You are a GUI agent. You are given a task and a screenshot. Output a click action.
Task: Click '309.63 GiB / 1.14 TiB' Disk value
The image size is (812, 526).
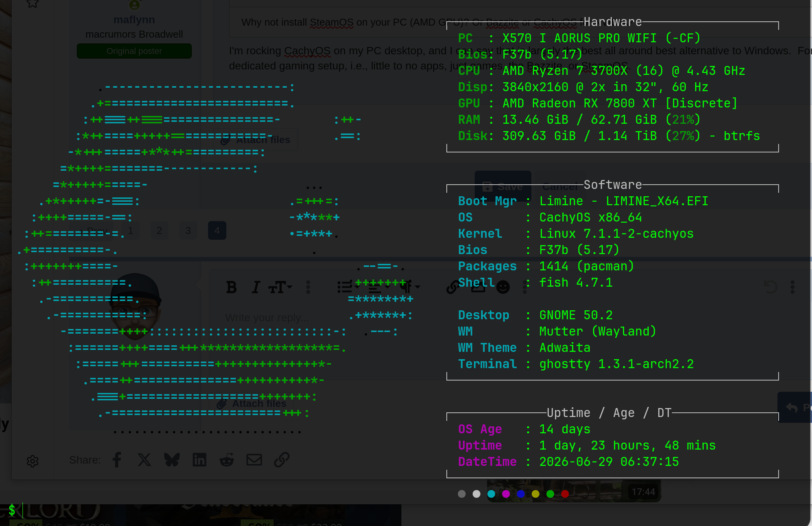pyautogui.click(x=580, y=136)
